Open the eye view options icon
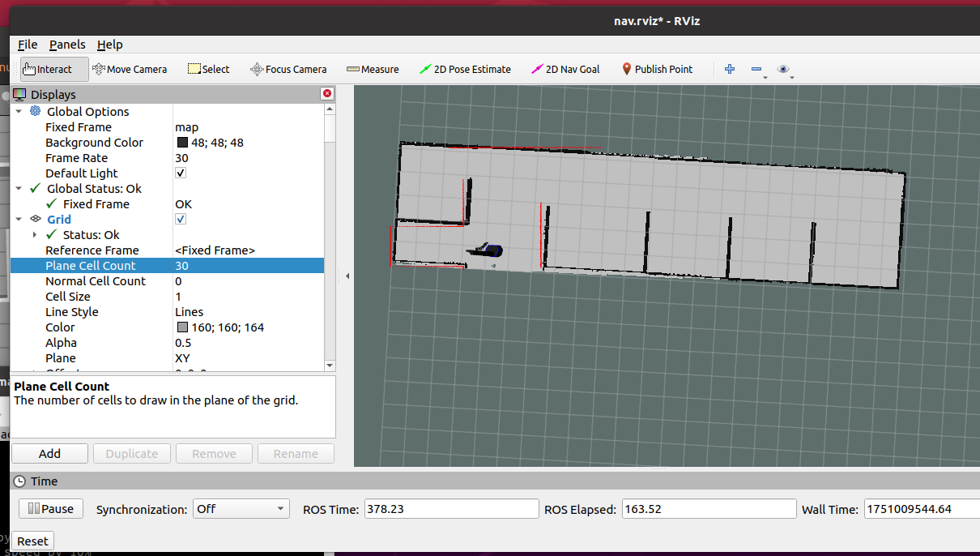This screenshot has height=556, width=980. (784, 70)
